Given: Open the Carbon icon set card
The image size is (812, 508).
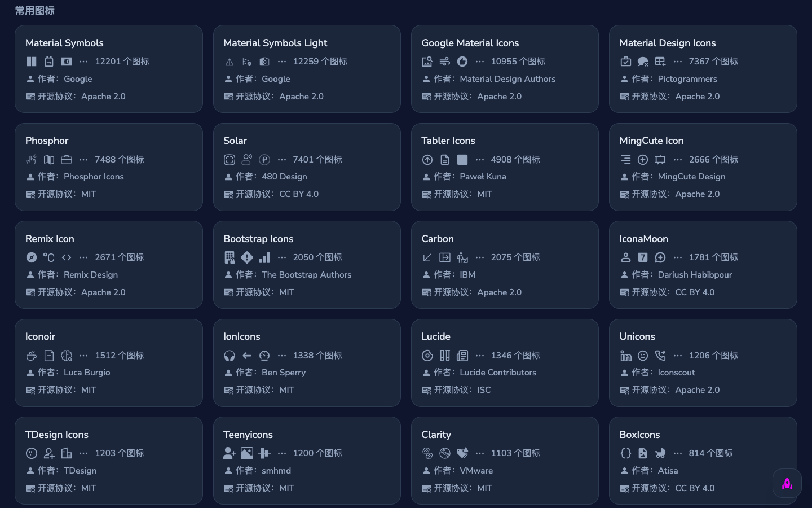Looking at the screenshot, I should [438, 239].
